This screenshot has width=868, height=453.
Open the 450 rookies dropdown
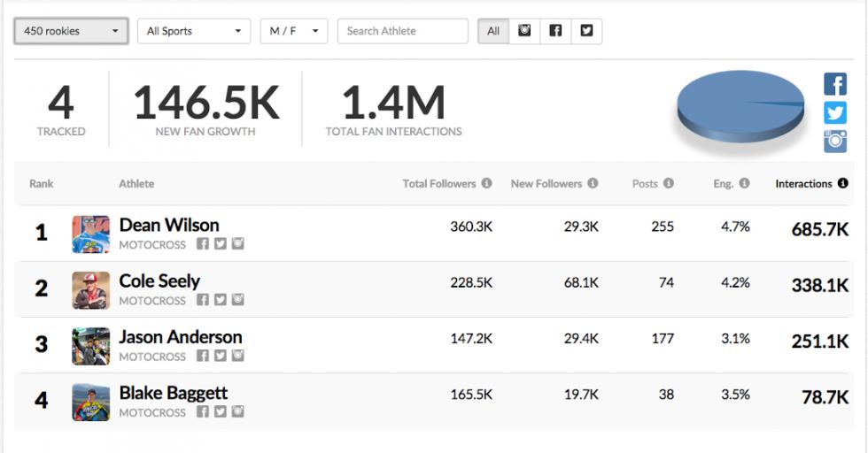click(71, 31)
